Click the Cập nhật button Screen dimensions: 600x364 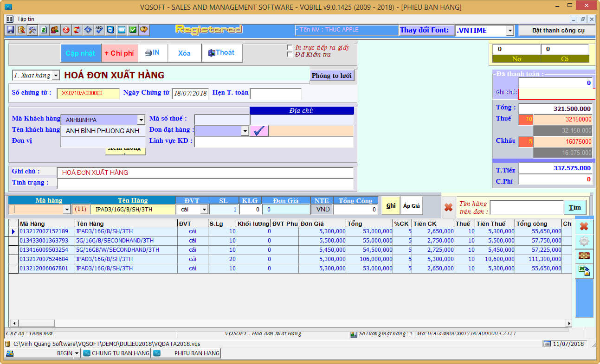click(x=80, y=53)
